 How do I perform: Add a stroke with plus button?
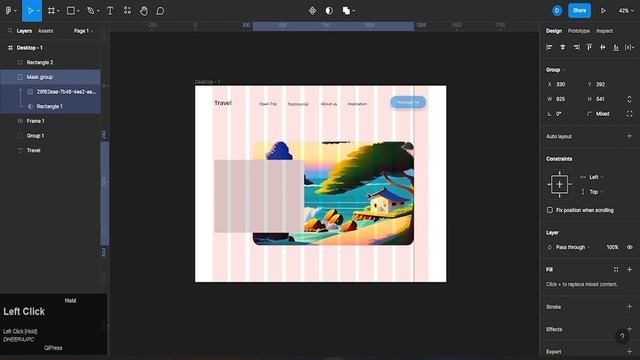[x=629, y=307]
